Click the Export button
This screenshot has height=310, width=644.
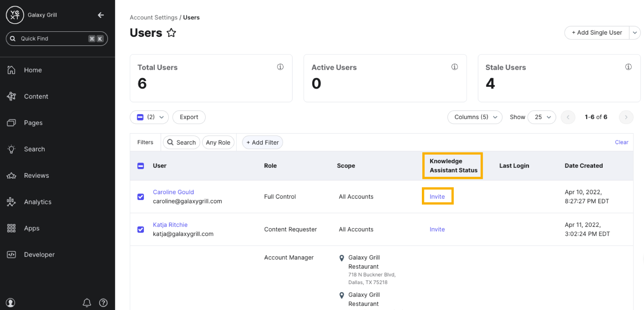tap(189, 117)
